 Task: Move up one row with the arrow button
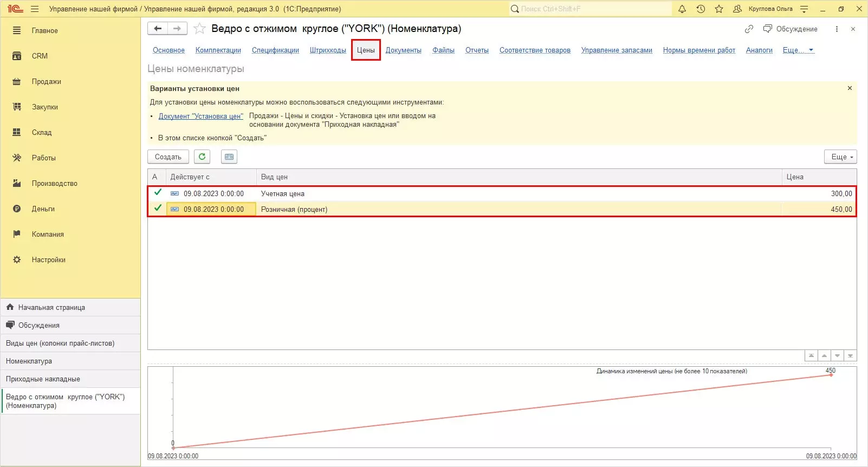click(824, 356)
